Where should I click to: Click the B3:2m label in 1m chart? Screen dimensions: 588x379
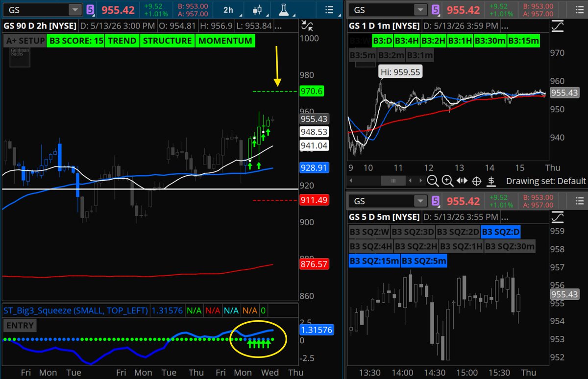(392, 55)
